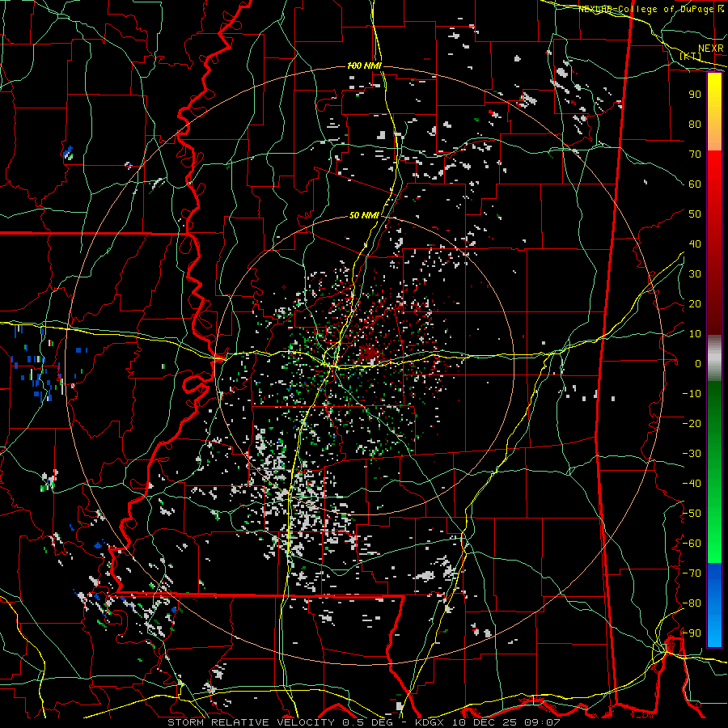Viewport: 728px width, 728px height.
Task: Click the -50 scale label
Action: pos(692,514)
